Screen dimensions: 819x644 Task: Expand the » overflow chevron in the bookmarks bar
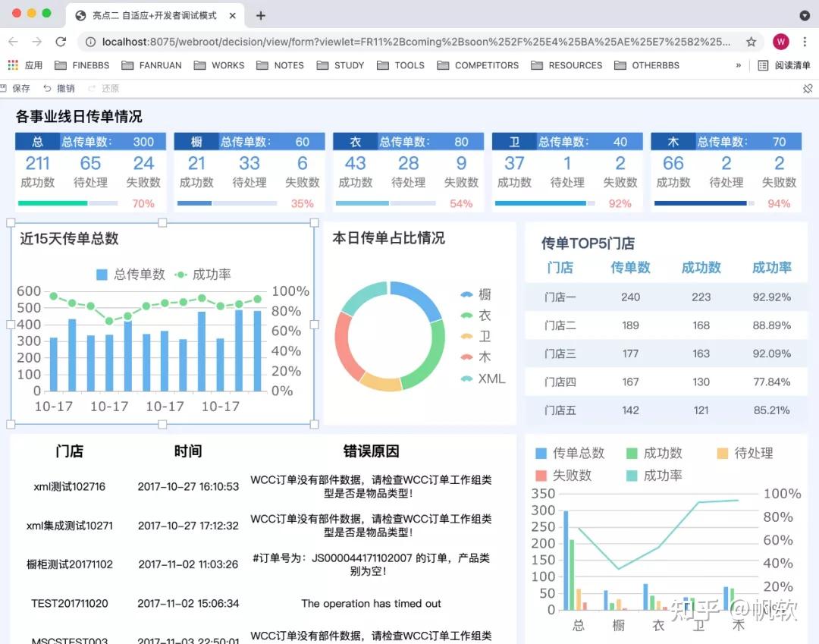[738, 65]
